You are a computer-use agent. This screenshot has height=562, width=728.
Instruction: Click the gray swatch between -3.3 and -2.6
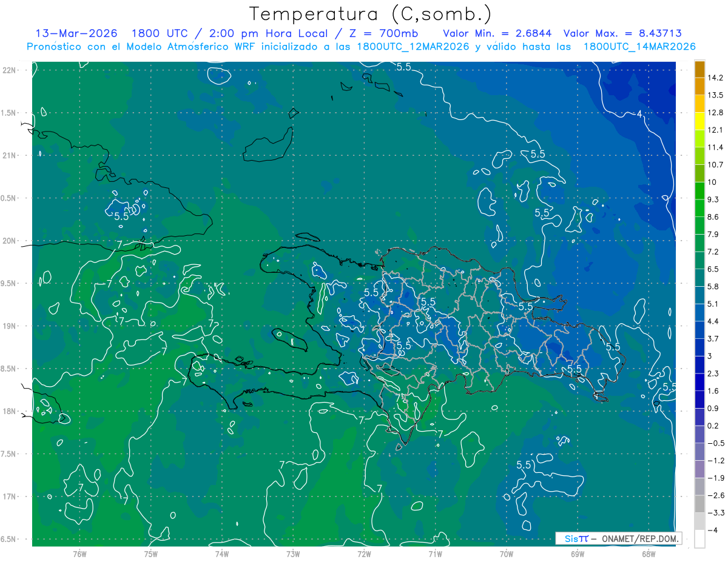click(x=699, y=504)
